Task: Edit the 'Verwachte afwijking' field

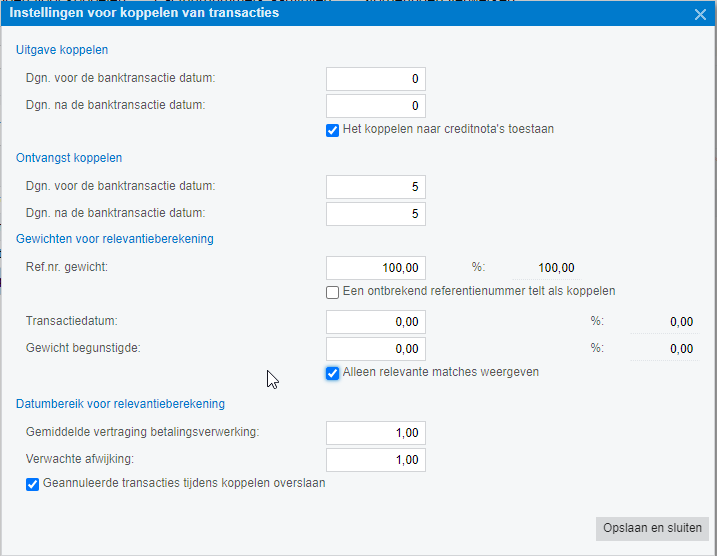Action: tap(376, 460)
